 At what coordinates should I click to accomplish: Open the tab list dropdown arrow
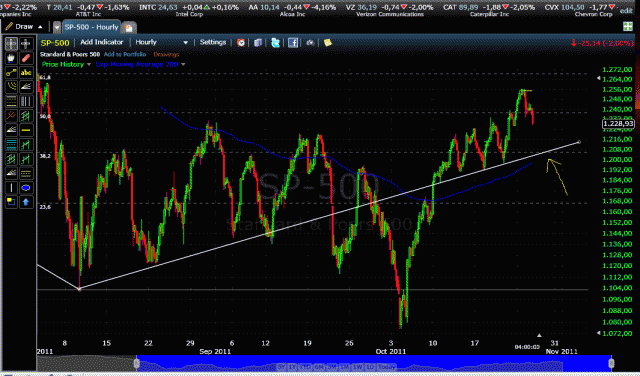tap(57, 27)
